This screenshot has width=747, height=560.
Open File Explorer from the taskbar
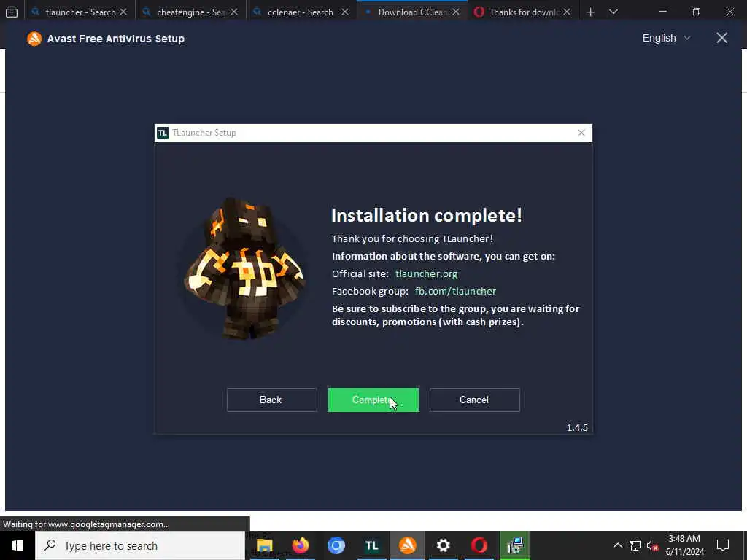coord(264,545)
